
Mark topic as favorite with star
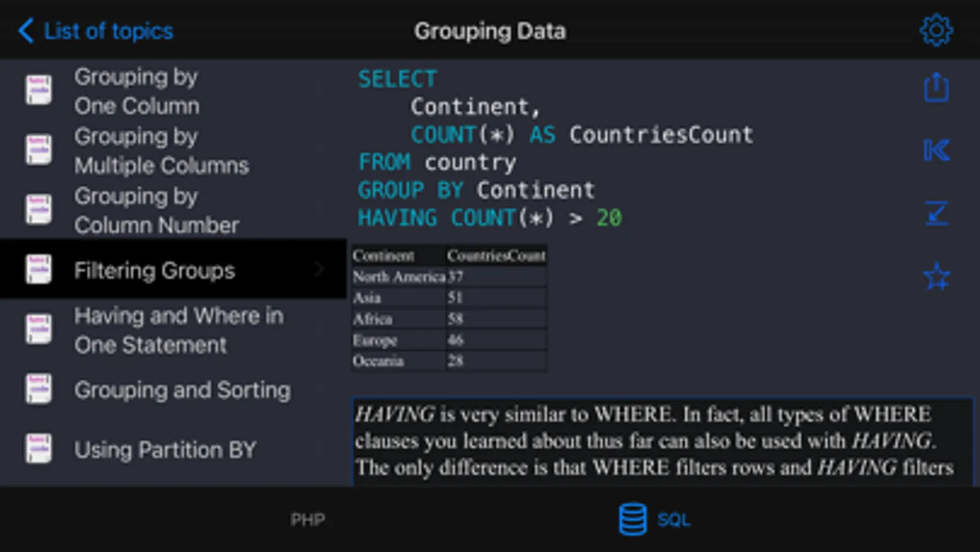(x=936, y=277)
